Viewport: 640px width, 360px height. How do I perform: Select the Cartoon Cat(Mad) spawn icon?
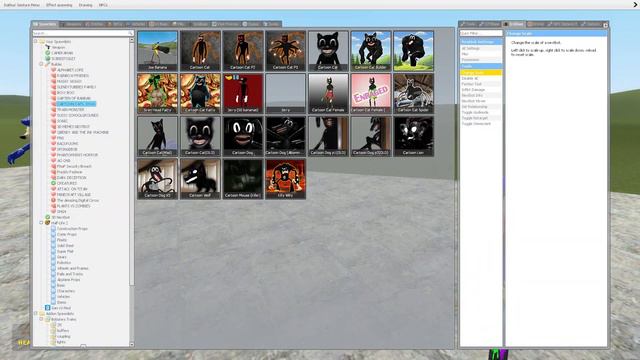click(x=158, y=136)
